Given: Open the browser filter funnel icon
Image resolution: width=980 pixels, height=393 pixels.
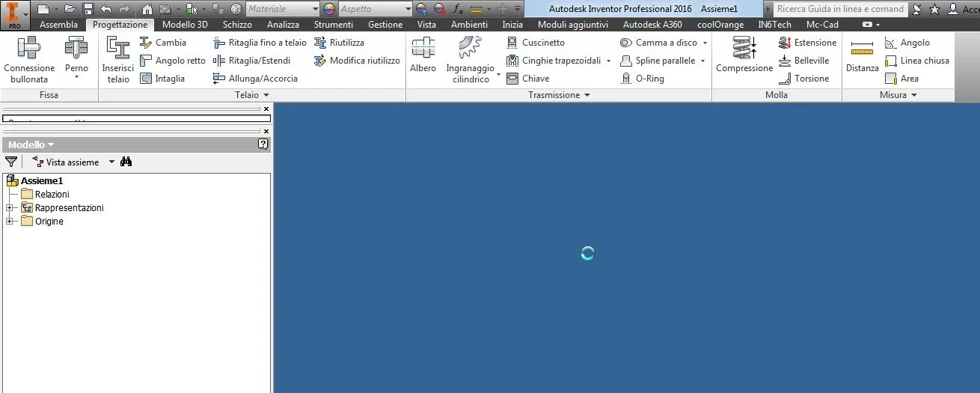Looking at the screenshot, I should (11, 162).
